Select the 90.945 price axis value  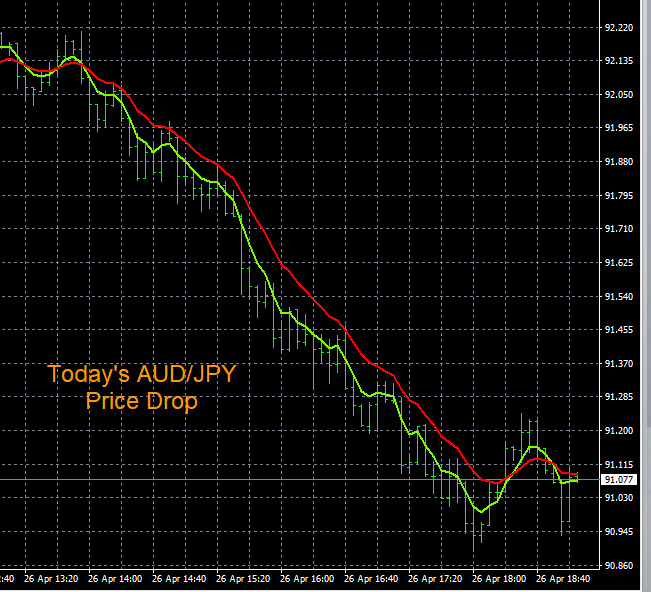click(x=620, y=531)
